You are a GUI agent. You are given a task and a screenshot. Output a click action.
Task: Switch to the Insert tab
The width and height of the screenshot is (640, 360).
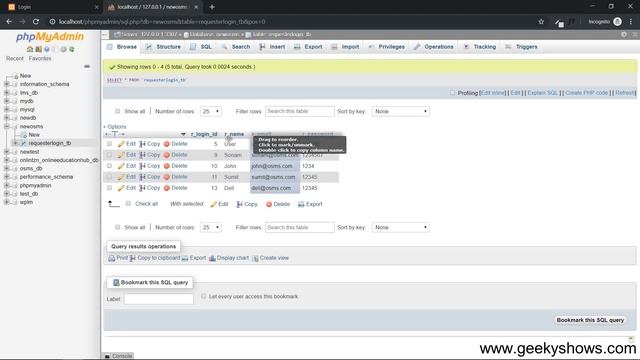(273, 47)
